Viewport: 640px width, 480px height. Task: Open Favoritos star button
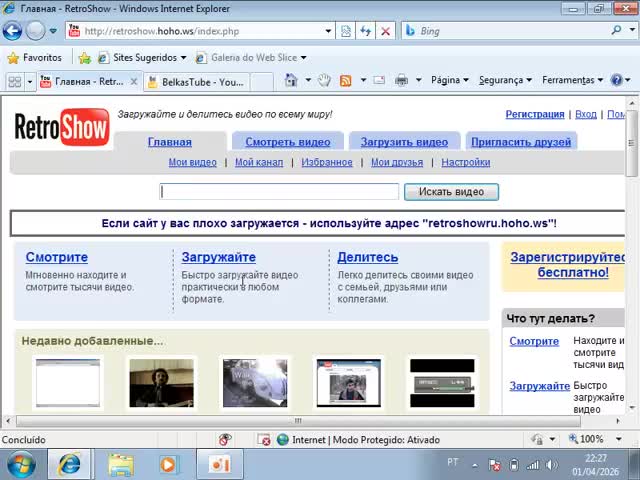pyautogui.click(x=34, y=57)
